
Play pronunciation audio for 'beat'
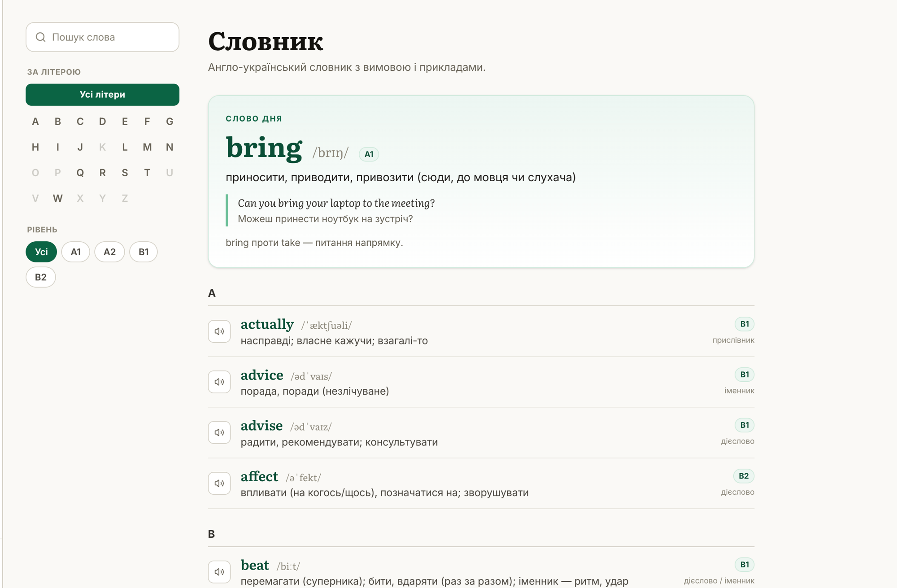[x=219, y=572]
